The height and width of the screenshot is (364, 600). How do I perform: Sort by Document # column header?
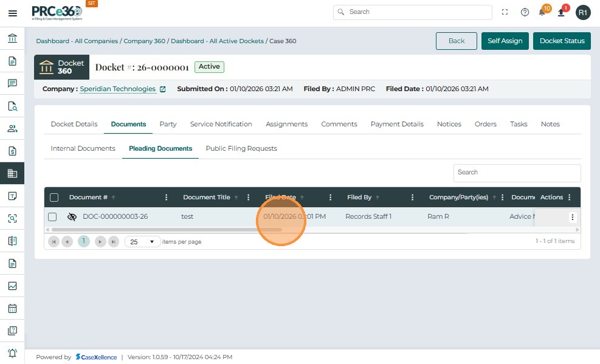click(88, 197)
